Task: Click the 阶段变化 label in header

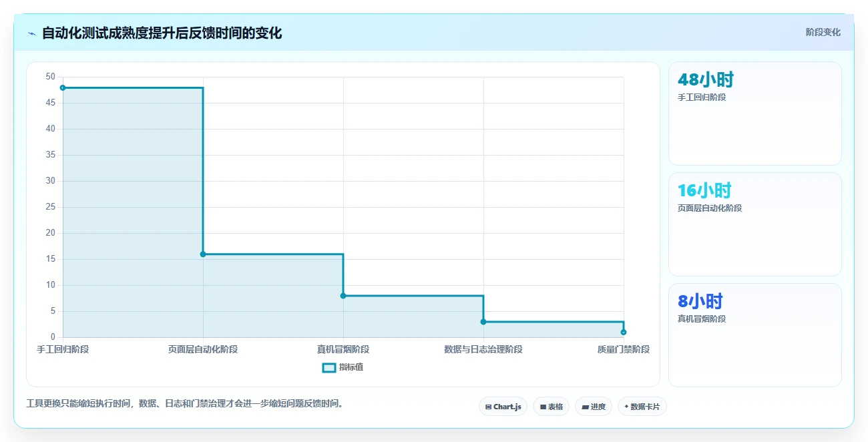Action: [823, 32]
